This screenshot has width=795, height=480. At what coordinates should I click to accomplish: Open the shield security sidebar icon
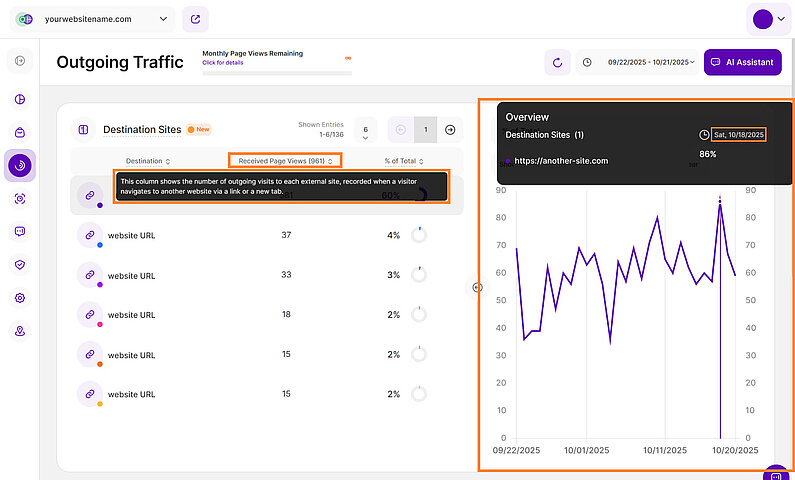[20, 264]
